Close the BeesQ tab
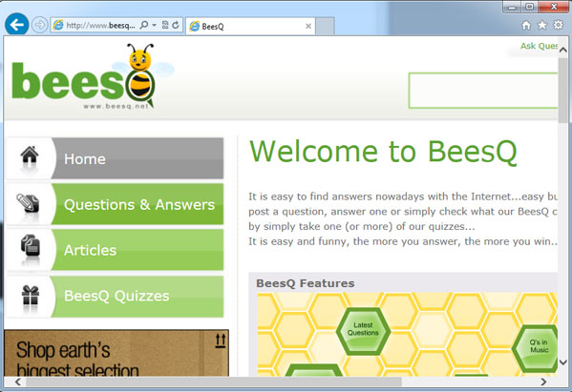Image resolution: width=572 pixels, height=392 pixels. click(308, 27)
